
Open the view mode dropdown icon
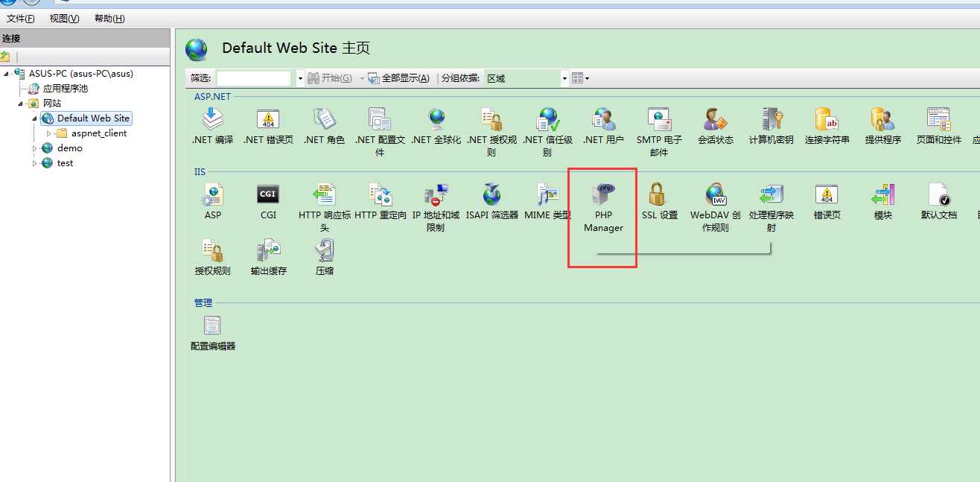[x=580, y=78]
